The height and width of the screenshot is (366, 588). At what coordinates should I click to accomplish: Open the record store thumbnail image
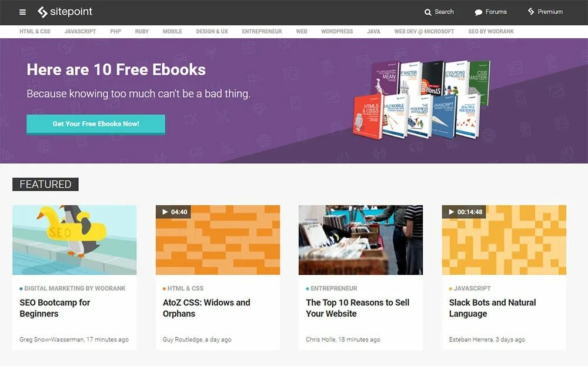coord(361,240)
